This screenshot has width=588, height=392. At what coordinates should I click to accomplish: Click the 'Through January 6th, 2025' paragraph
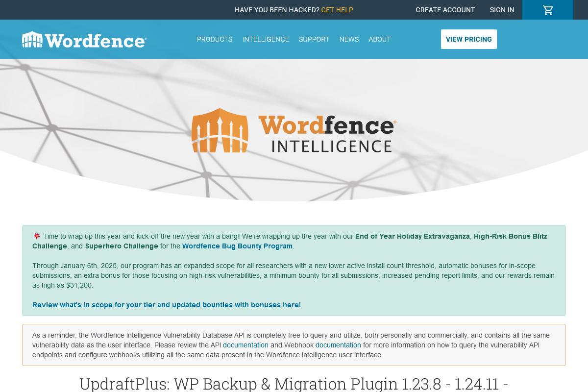pos(294,275)
